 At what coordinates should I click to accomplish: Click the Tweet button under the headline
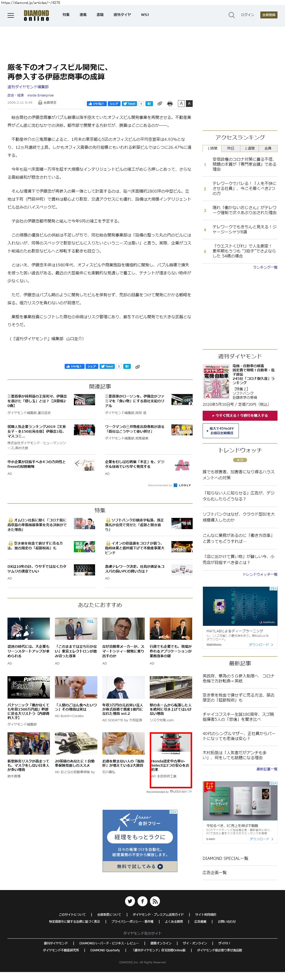(x=129, y=103)
